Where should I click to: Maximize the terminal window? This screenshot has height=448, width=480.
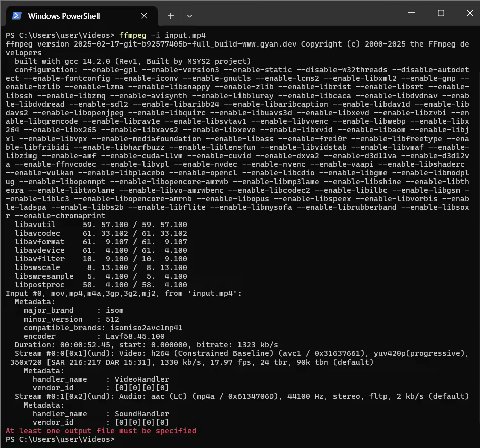(440, 13)
